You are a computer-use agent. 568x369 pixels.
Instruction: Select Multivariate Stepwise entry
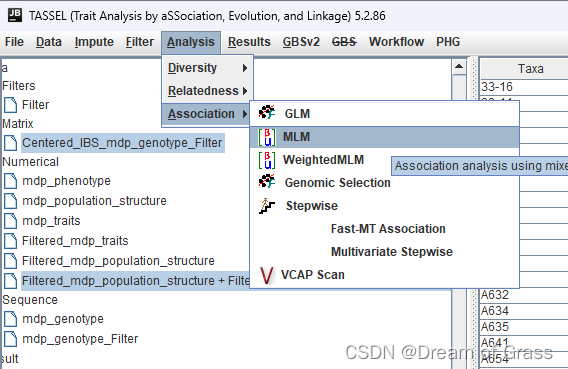pyautogui.click(x=385, y=252)
